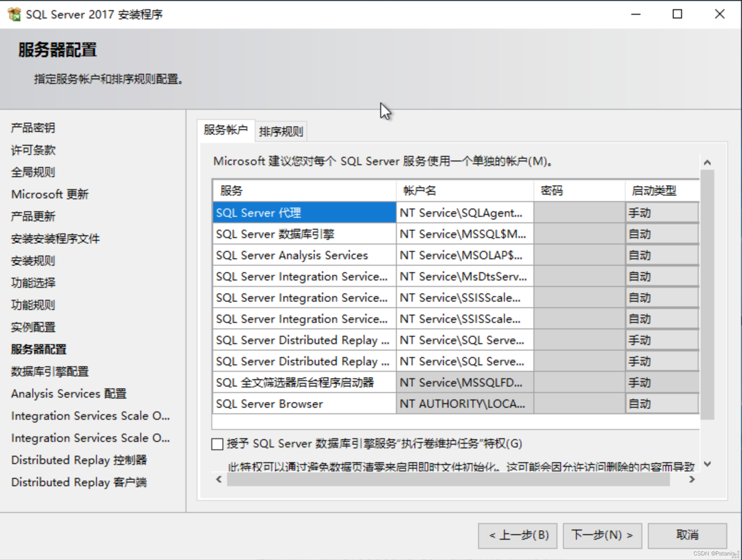
Task: Open startup type dropdown for SQL Server 数据库引擎
Action: pos(662,234)
